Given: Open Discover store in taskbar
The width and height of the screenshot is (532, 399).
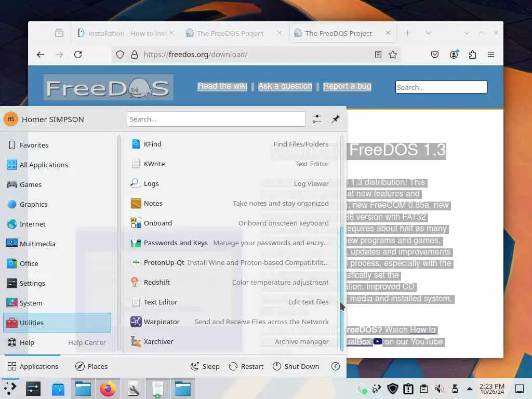Looking at the screenshot, I should (x=58, y=389).
